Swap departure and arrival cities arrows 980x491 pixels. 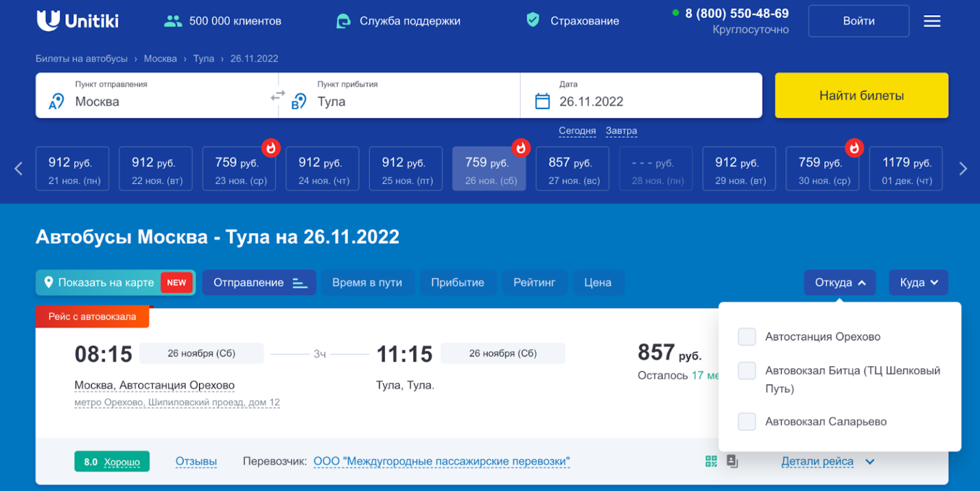click(278, 96)
